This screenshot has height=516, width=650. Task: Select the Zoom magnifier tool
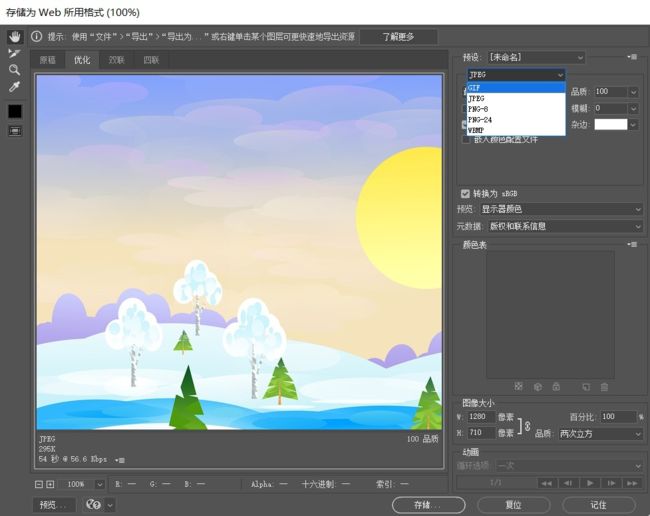15,70
